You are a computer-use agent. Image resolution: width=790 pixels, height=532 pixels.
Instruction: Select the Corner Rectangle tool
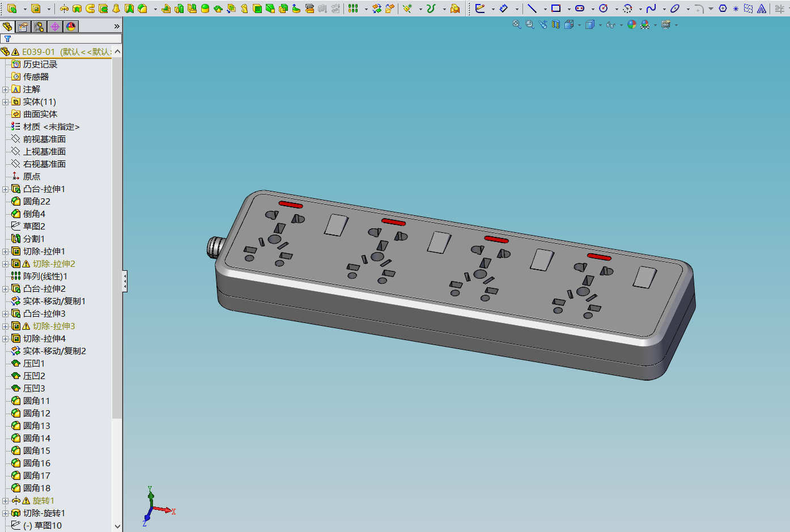pos(556,8)
